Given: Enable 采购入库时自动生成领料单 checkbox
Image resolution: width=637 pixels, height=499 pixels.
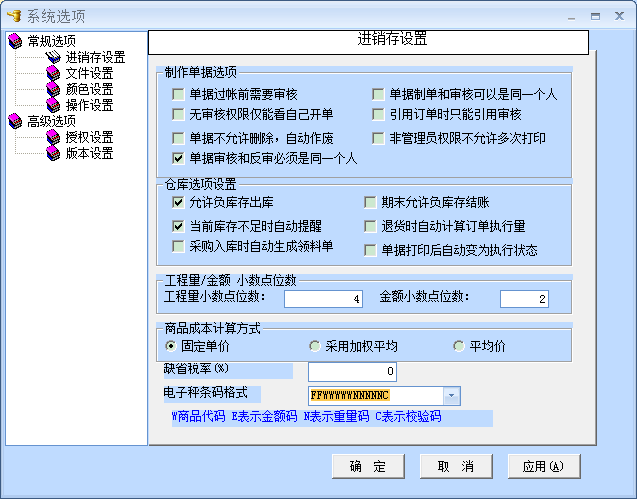Looking at the screenshot, I should (x=178, y=246).
